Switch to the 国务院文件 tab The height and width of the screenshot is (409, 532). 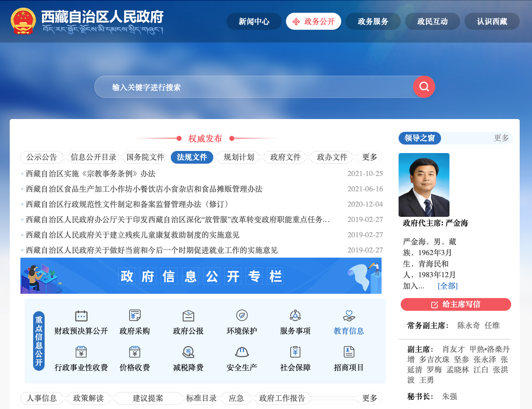pos(145,157)
